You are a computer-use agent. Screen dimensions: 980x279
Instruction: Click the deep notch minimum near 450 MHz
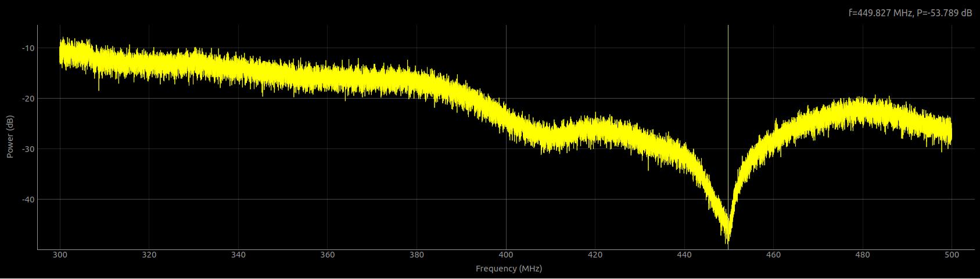tap(727, 237)
